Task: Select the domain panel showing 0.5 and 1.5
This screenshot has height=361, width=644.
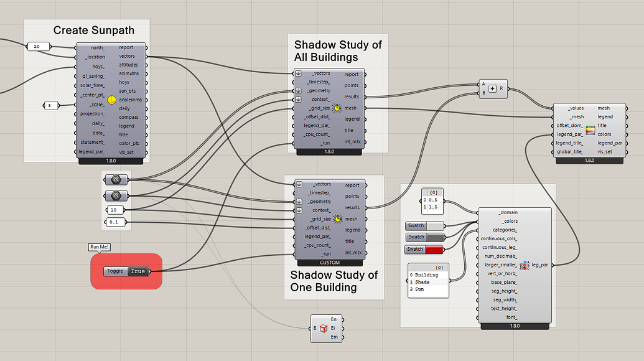Action: point(432,201)
